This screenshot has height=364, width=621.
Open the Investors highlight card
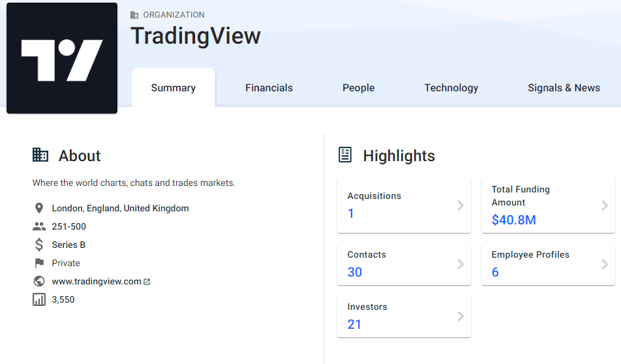coord(404,316)
